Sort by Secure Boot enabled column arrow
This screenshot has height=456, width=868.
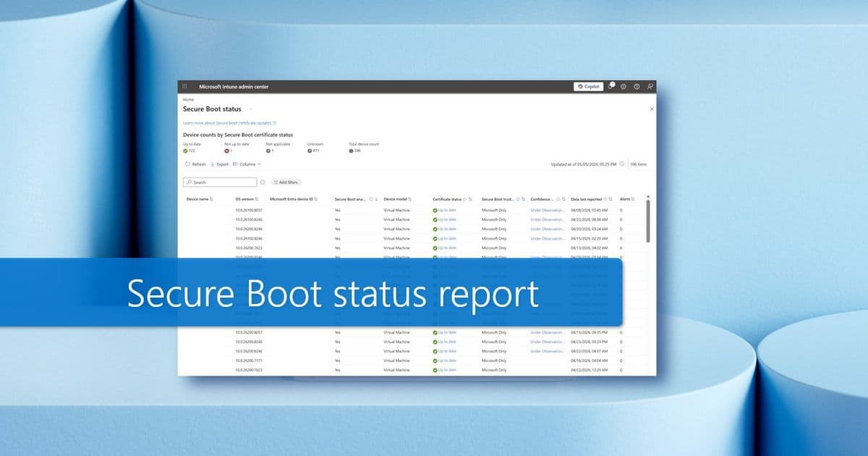click(x=377, y=198)
